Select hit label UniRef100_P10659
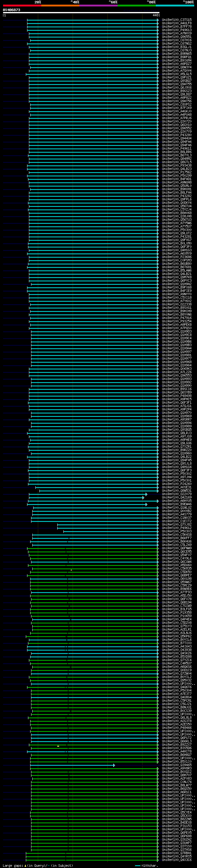Screen dimensions: 197x868 (x=177, y=616)
